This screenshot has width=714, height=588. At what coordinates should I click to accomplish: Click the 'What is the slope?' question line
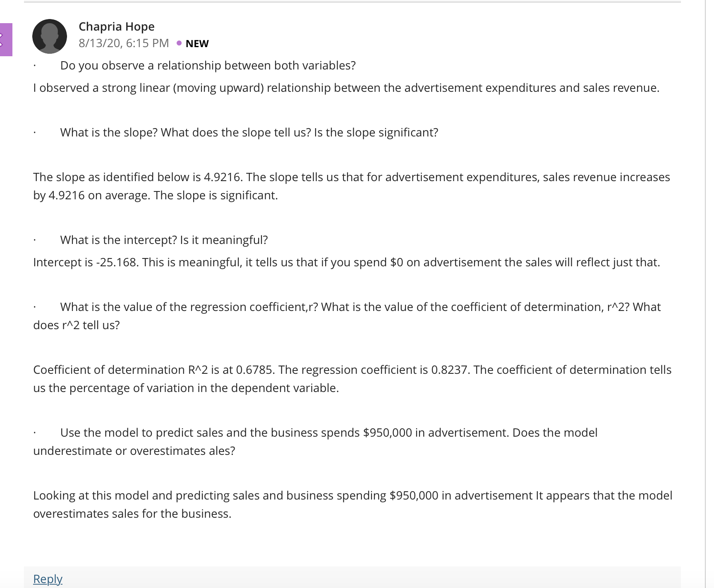coord(249,132)
